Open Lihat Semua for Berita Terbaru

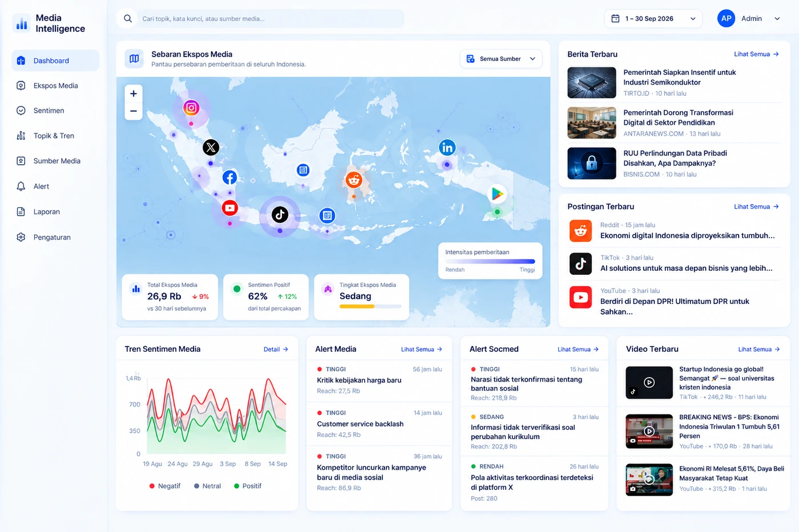(756, 54)
